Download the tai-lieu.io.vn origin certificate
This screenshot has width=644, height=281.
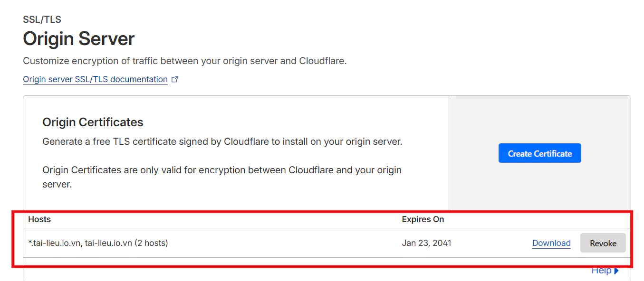click(551, 243)
